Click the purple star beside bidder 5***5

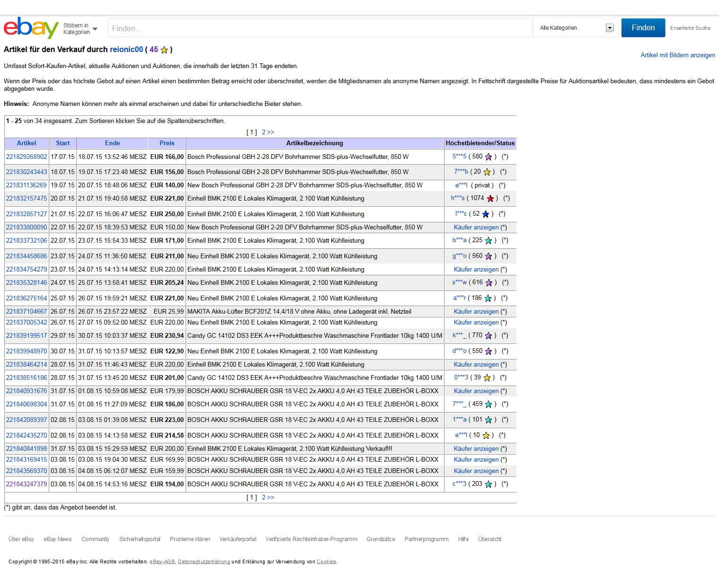[x=488, y=157]
